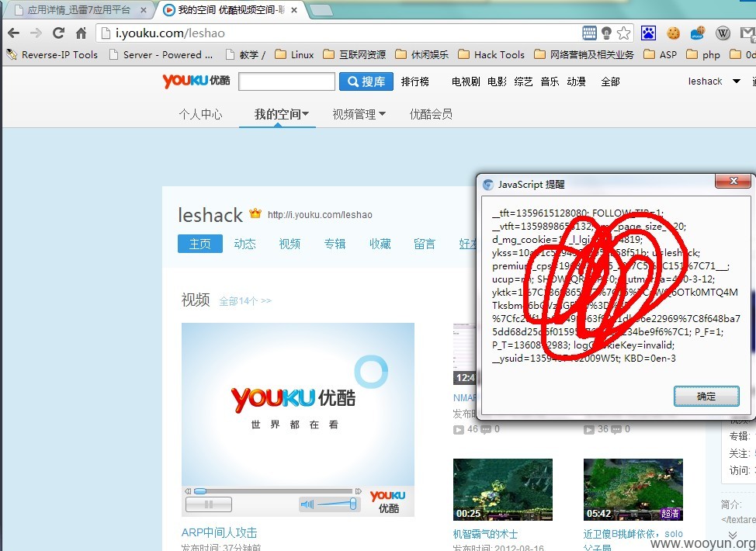The image size is (756, 551).
Task: Open 全部 categories link
Action: 610,81
